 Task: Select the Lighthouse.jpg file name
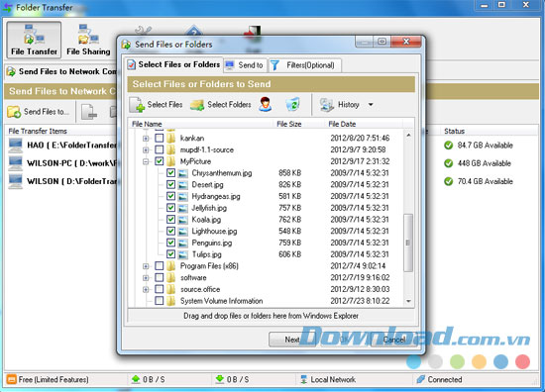(x=214, y=232)
